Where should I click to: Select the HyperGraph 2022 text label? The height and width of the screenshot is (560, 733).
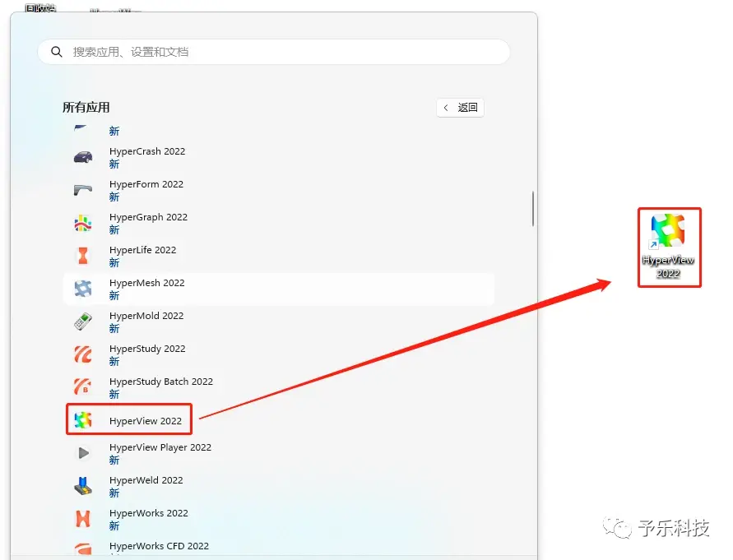pyautogui.click(x=148, y=217)
